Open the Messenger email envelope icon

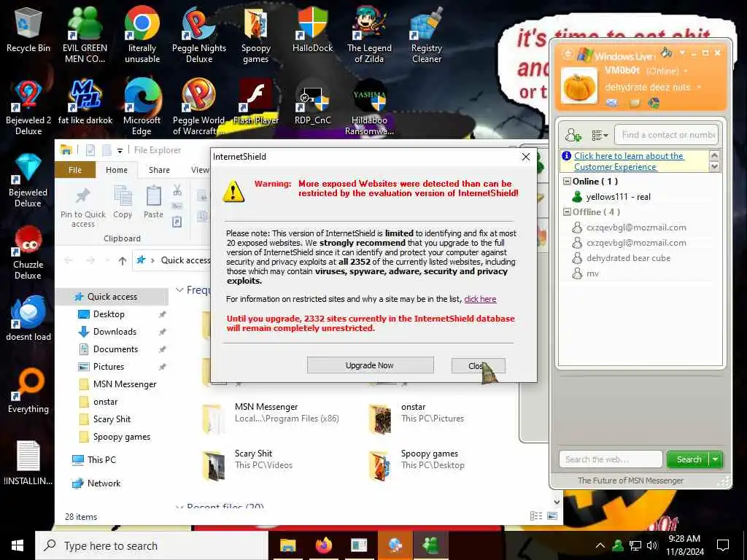click(x=612, y=102)
